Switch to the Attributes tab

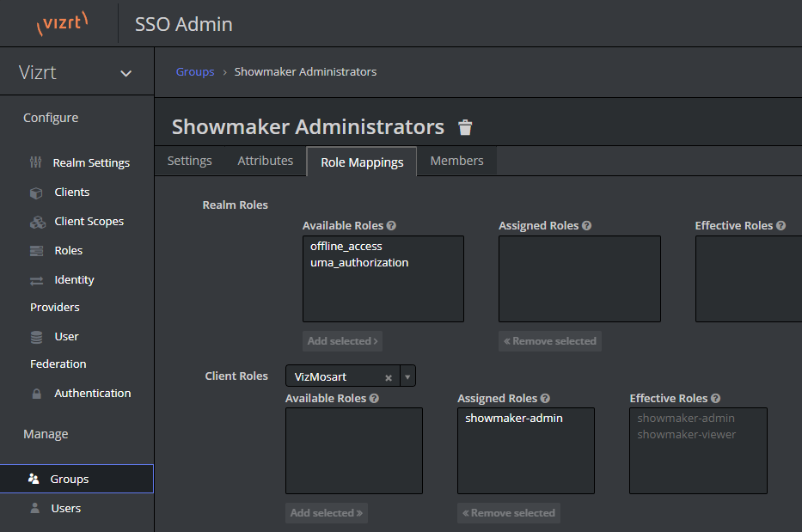point(265,161)
